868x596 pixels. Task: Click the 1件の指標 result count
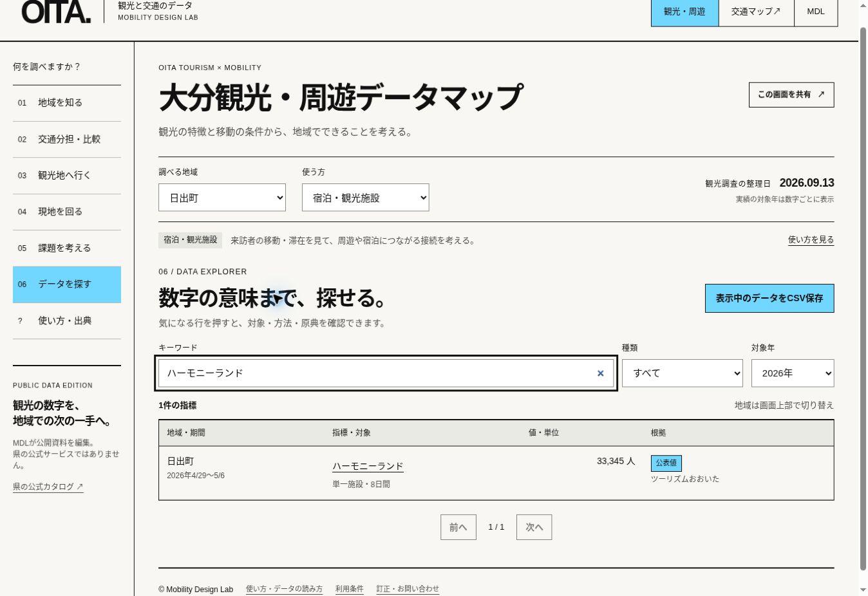[178, 405]
